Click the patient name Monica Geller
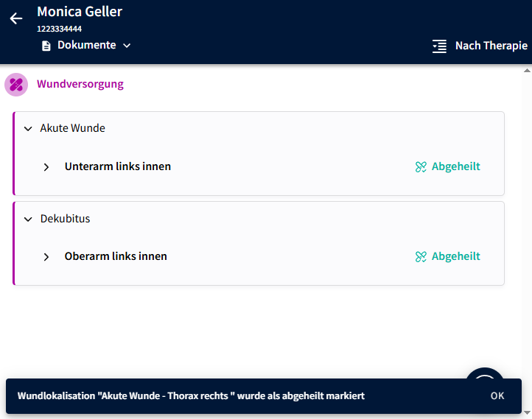532x419 pixels. click(80, 12)
